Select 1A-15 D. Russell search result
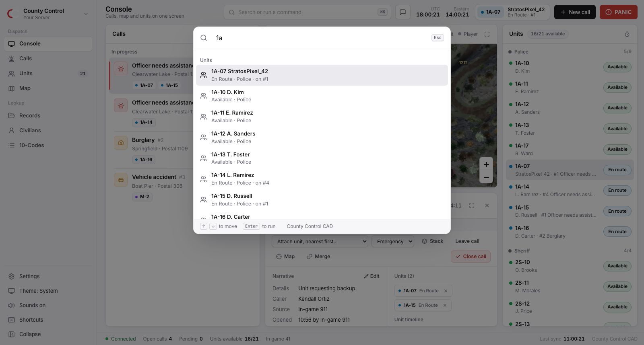Image resolution: width=644 pixels, height=345 pixels. pyautogui.click(x=322, y=200)
